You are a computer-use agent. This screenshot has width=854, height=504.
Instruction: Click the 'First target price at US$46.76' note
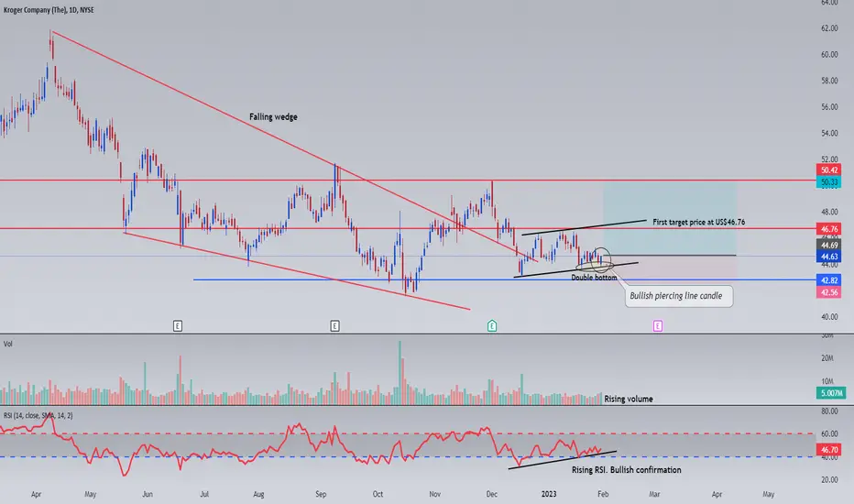(x=699, y=222)
